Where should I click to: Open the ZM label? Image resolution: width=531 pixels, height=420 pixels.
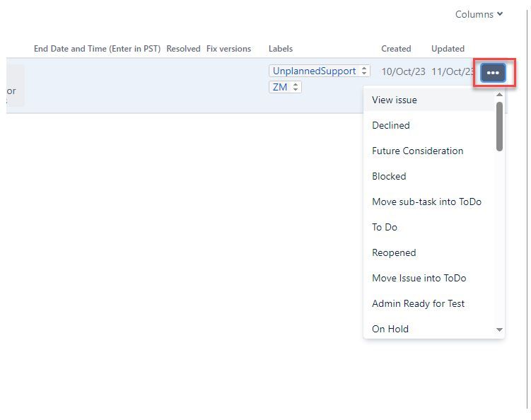(280, 87)
